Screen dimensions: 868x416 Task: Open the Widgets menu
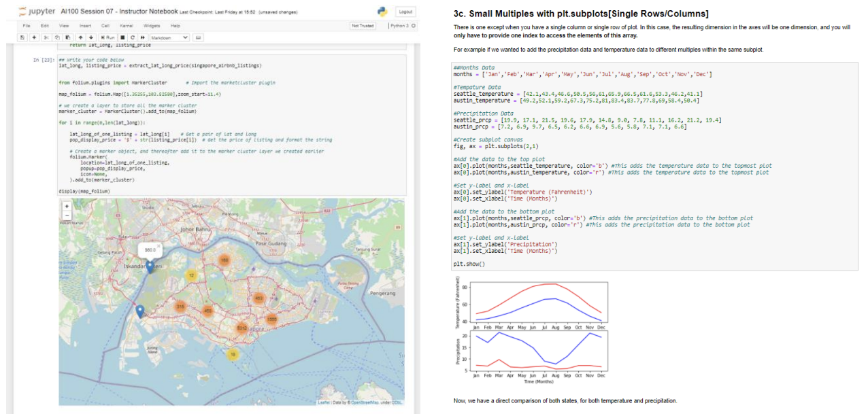pyautogui.click(x=151, y=25)
